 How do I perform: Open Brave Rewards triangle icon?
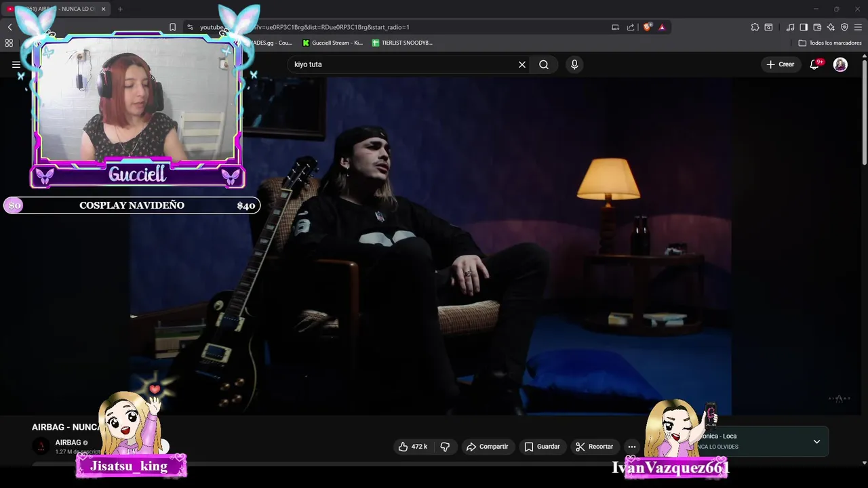click(x=662, y=27)
